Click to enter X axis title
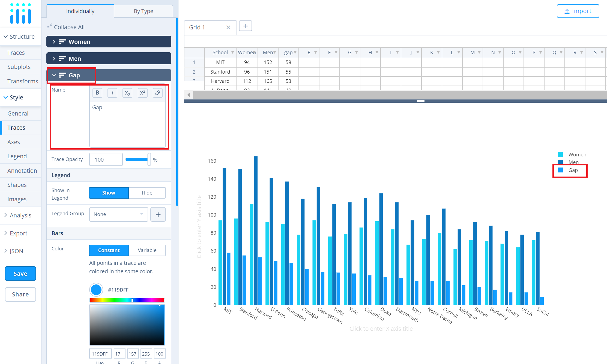The image size is (607, 364). coord(381,329)
